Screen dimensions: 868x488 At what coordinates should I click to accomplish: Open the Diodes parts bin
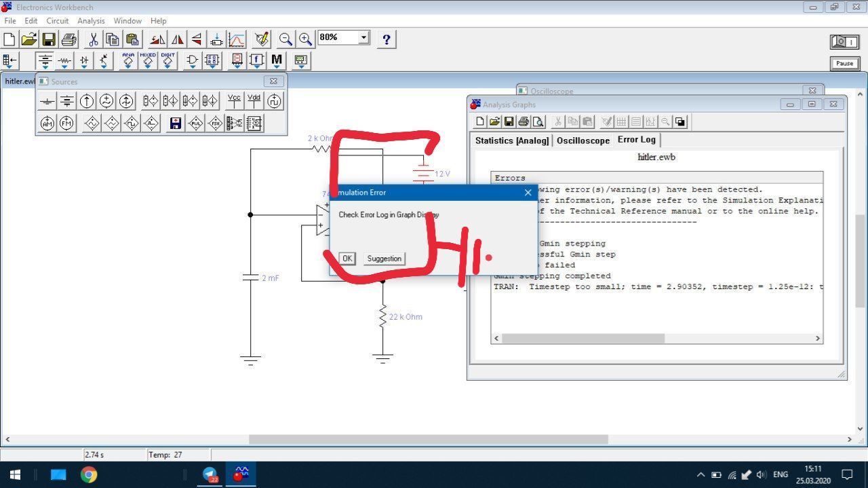click(84, 61)
